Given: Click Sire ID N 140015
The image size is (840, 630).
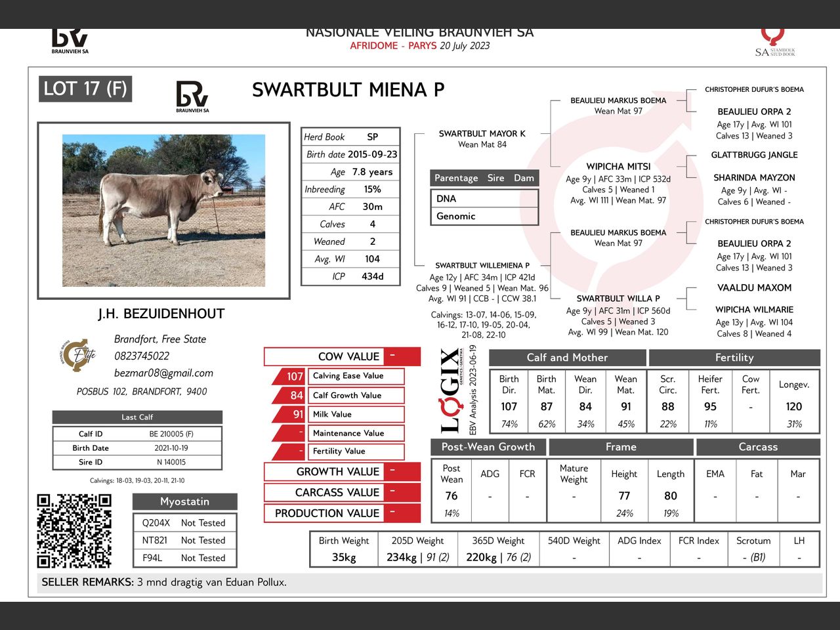Looking at the screenshot, I should tap(137, 462).
